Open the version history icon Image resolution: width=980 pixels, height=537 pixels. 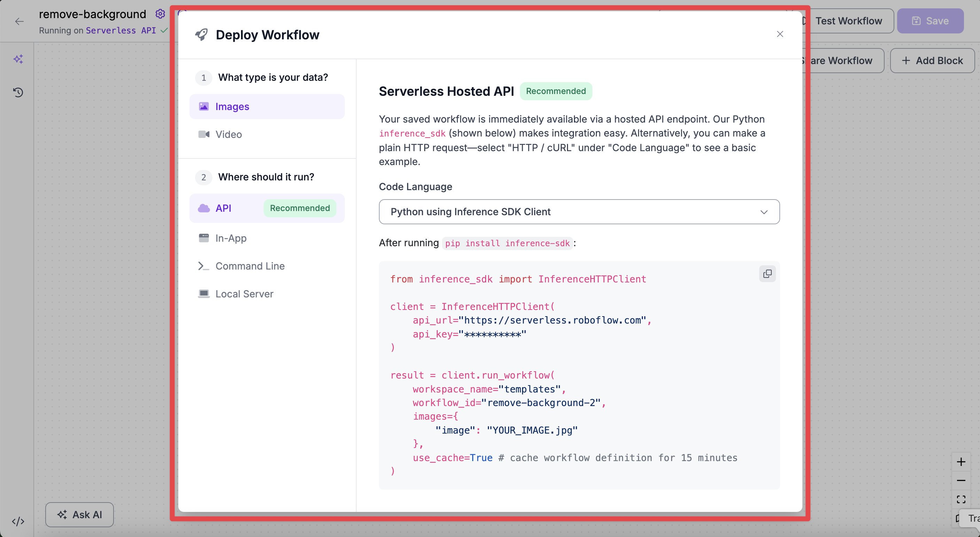coord(18,92)
